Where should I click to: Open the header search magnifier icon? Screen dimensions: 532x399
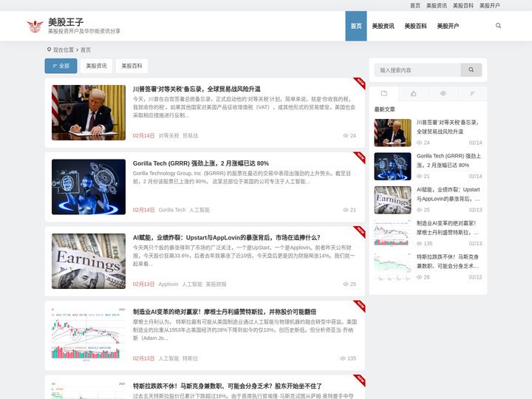click(x=498, y=26)
